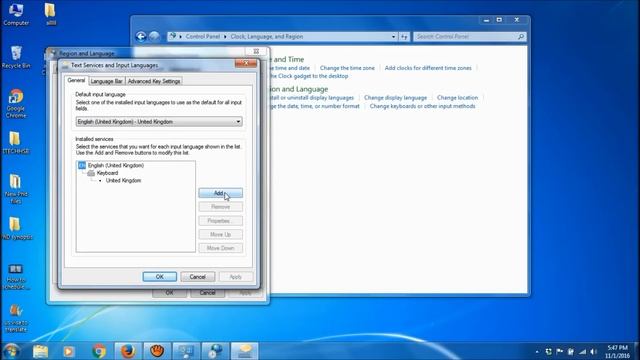This screenshot has width=640, height=360.
Task: Cancel the Text Services dialog
Action: [x=198, y=277]
